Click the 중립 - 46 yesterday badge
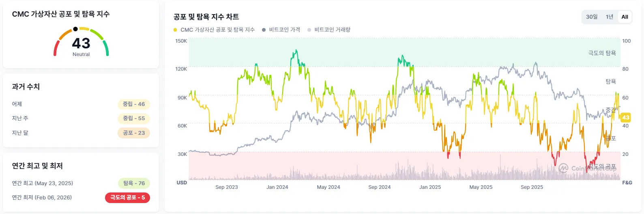 point(134,104)
